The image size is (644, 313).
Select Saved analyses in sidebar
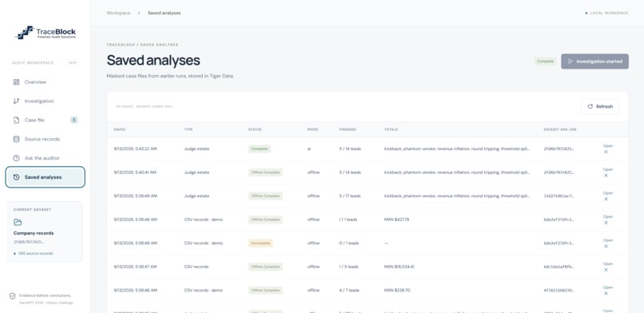click(x=46, y=177)
